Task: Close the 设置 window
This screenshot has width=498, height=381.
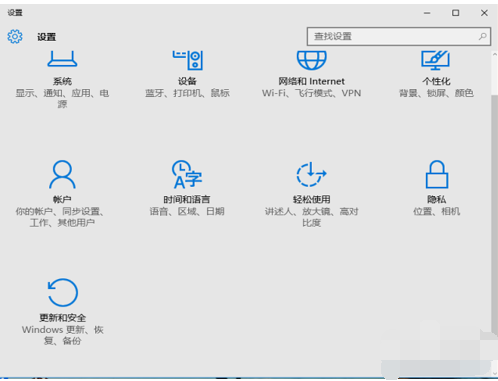Action: [x=484, y=13]
